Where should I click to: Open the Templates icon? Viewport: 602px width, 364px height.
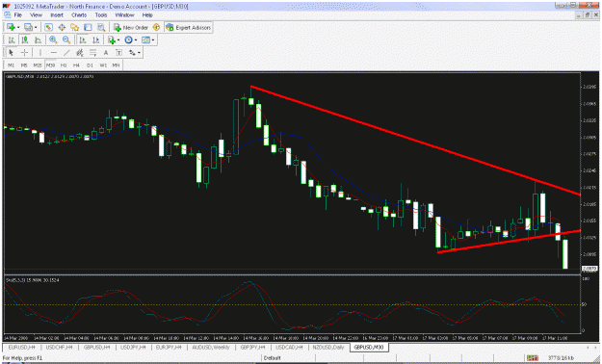point(145,39)
